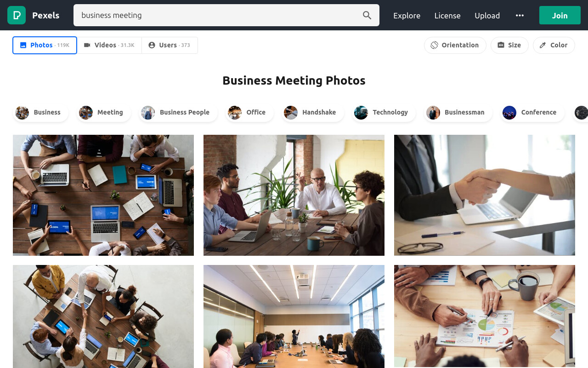Viewport: 588px width, 368px height.
Task: Select the Photos tab
Action: click(x=45, y=45)
